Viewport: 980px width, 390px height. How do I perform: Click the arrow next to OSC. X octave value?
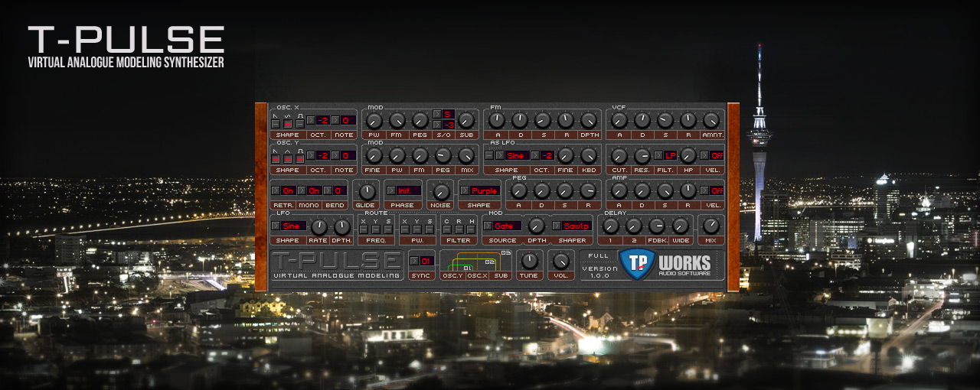click(310, 120)
